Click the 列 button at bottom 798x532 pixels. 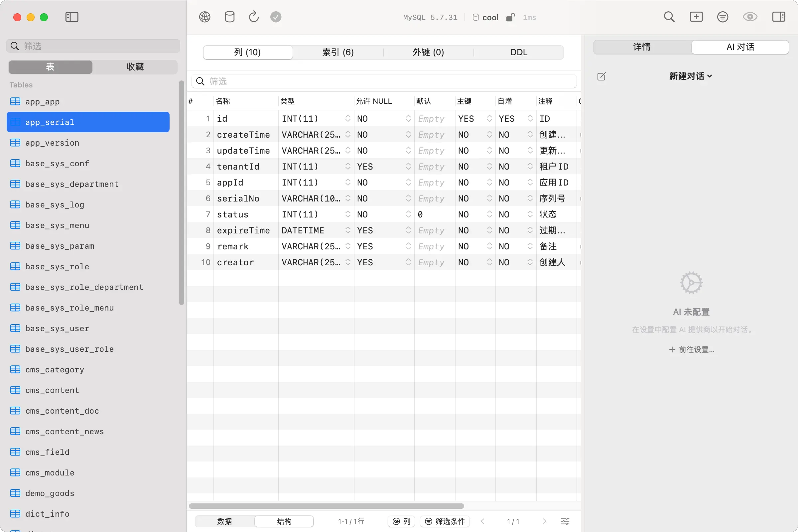pos(401,521)
